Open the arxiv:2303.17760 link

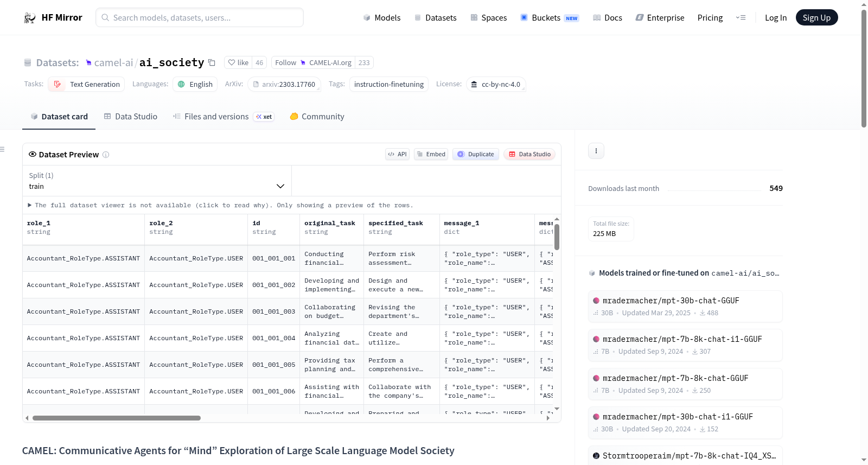[x=284, y=84]
